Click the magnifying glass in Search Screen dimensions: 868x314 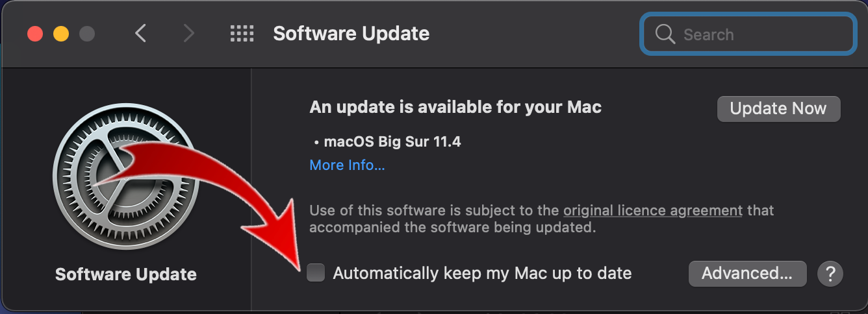665,34
